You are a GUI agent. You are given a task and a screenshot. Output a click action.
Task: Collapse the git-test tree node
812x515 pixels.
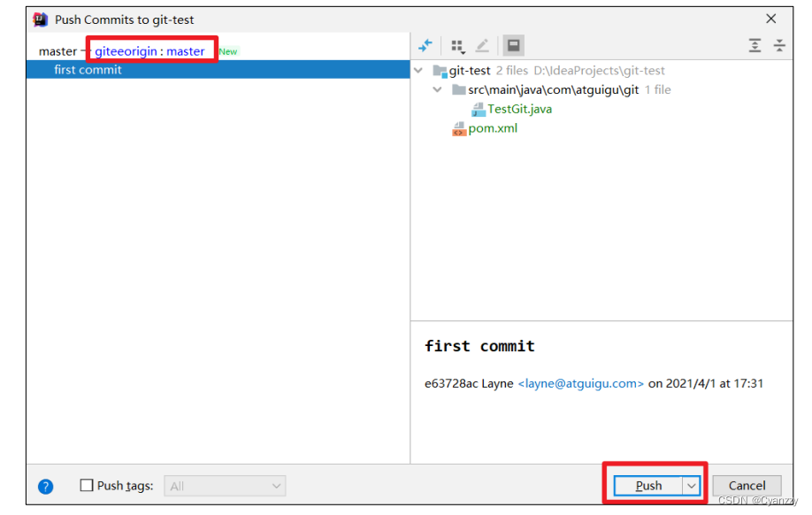coord(418,70)
